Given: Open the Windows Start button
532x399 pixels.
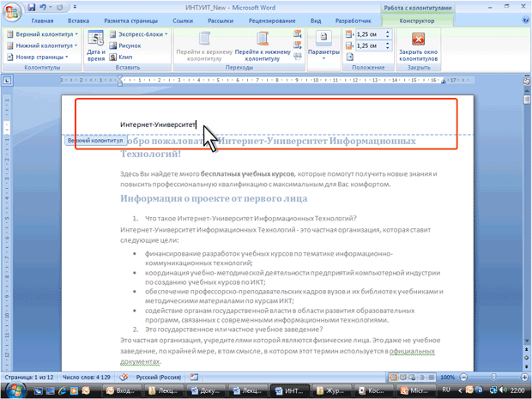Looking at the screenshot, I should pyautogui.click(x=15, y=390).
